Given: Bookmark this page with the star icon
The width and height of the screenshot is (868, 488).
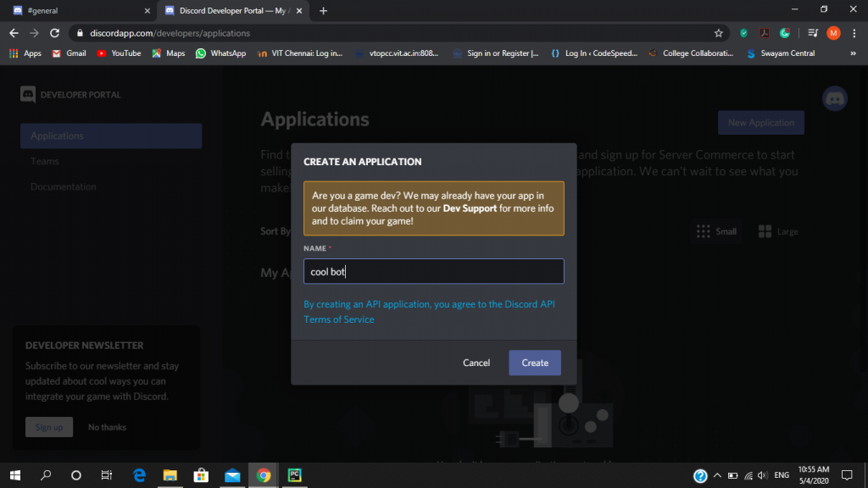Looking at the screenshot, I should point(718,33).
